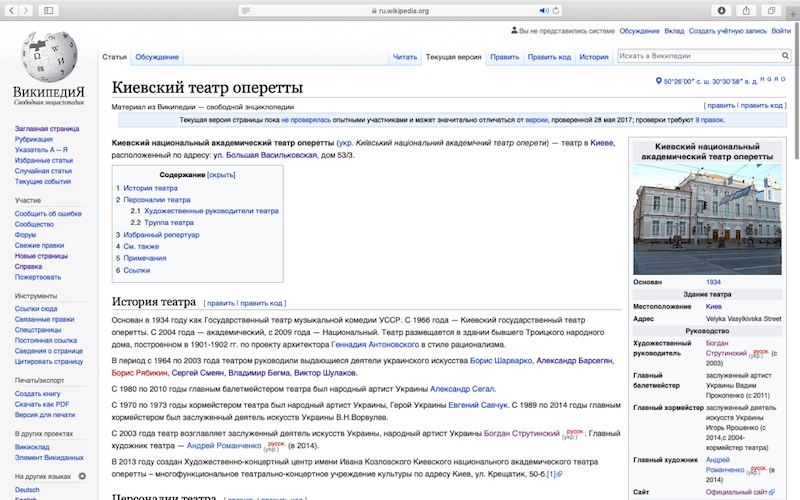
Task: Jump to '3 Избранный репертуар' in contents
Action: click(x=157, y=235)
